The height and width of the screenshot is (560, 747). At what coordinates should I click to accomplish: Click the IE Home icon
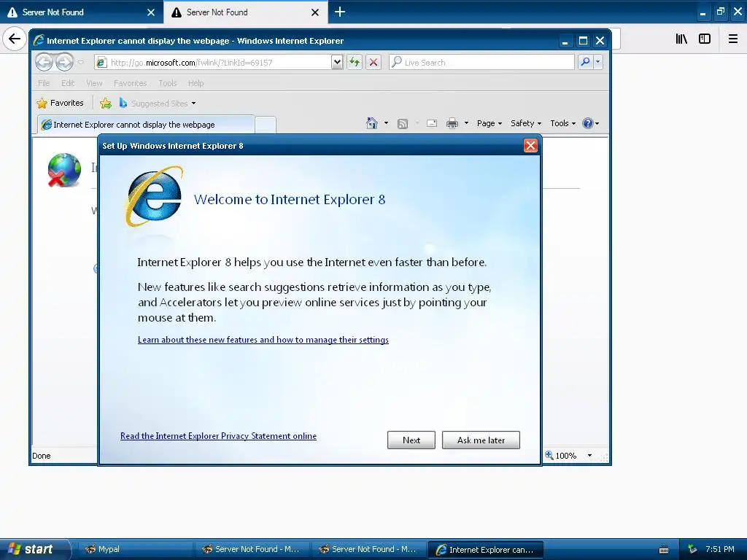372,123
